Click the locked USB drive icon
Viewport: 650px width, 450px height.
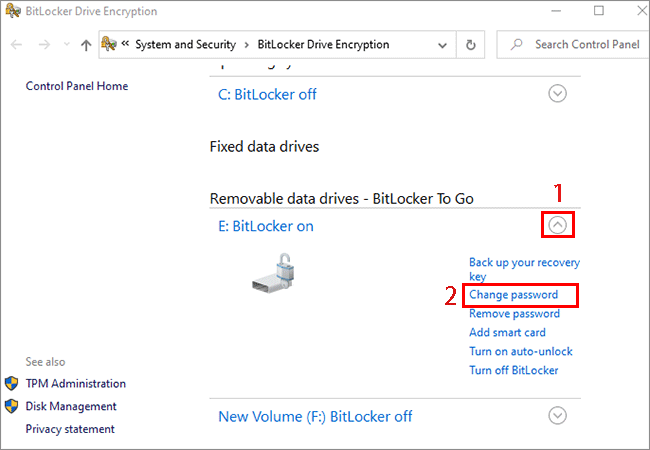point(273,273)
